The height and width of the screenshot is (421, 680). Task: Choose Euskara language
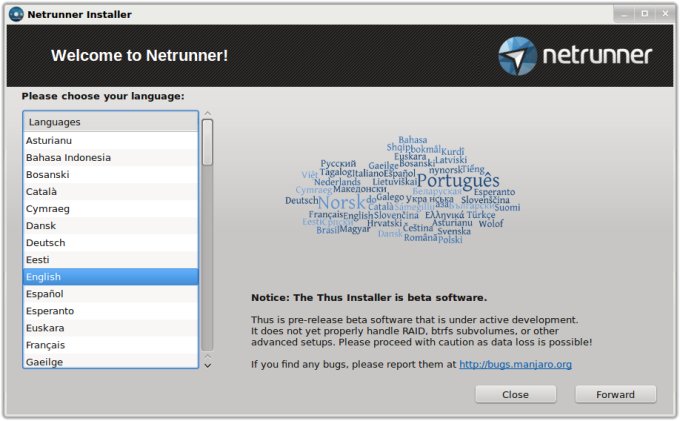(111, 328)
